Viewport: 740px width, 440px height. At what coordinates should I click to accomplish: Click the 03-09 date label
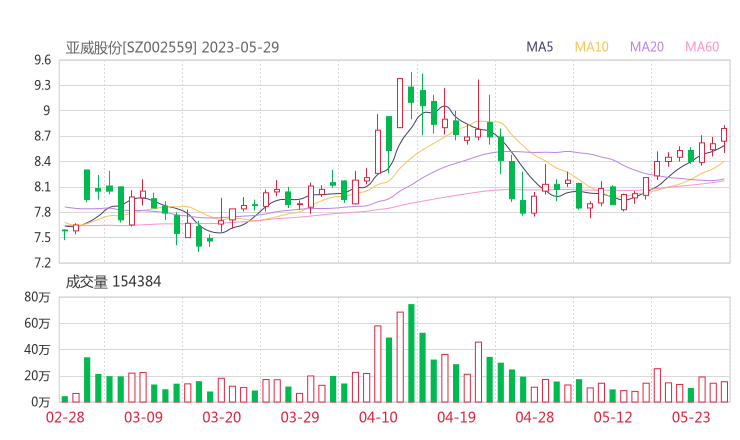click(143, 417)
